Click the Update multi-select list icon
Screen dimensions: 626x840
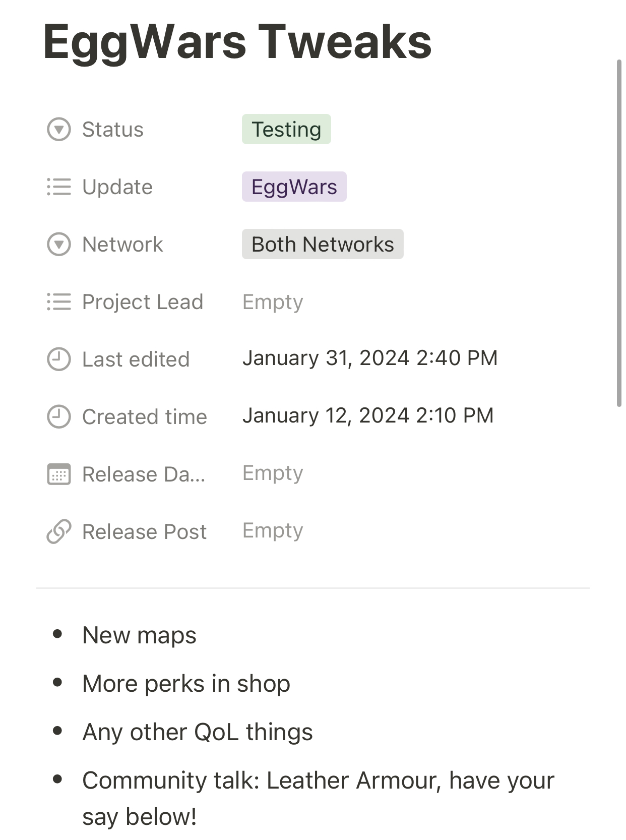click(59, 187)
